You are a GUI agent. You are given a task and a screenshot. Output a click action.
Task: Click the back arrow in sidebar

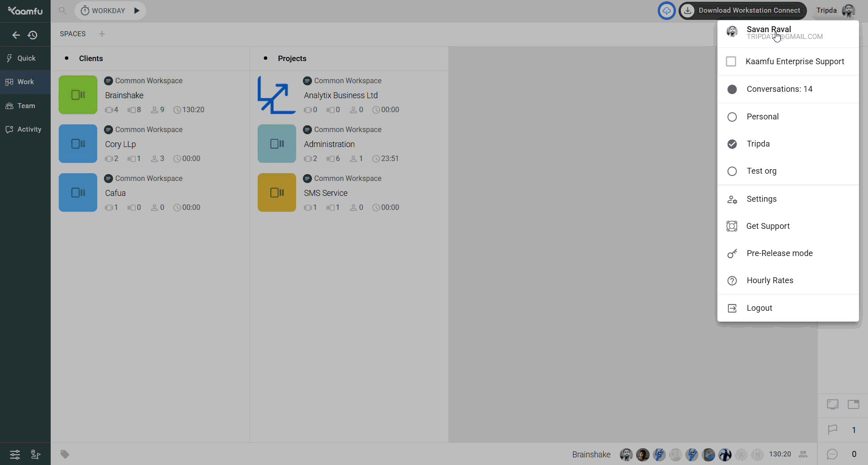tap(16, 35)
